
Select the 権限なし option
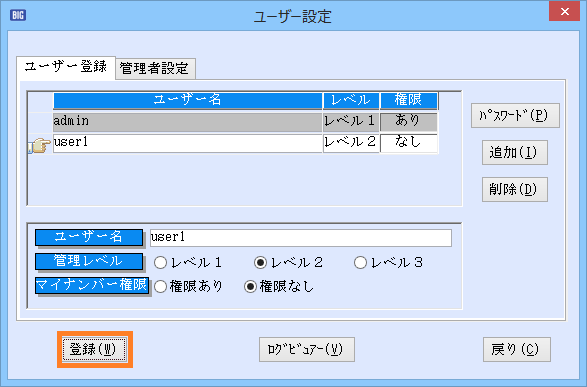click(x=279, y=287)
